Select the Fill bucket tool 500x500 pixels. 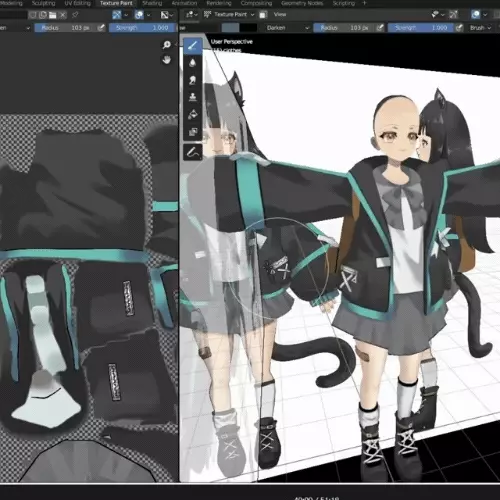click(193, 115)
